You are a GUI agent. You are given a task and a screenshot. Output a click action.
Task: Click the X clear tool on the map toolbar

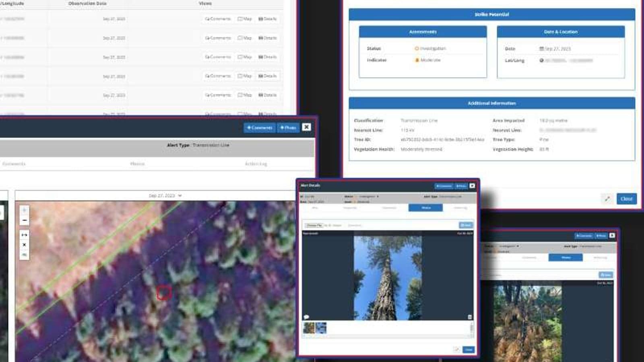click(24, 245)
